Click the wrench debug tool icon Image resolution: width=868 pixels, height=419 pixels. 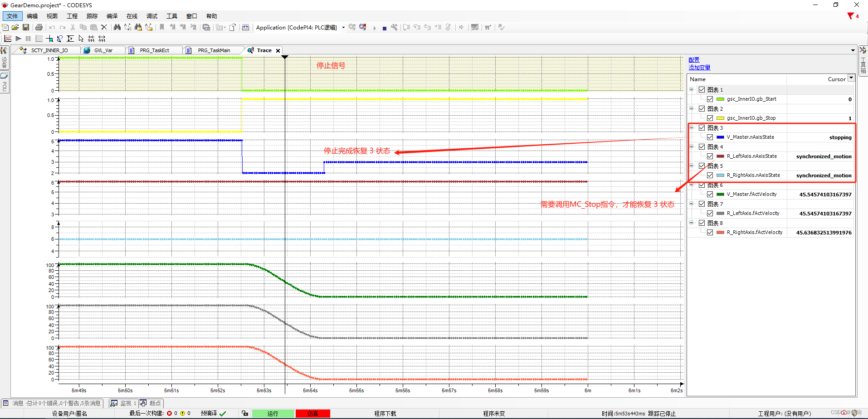click(x=394, y=27)
